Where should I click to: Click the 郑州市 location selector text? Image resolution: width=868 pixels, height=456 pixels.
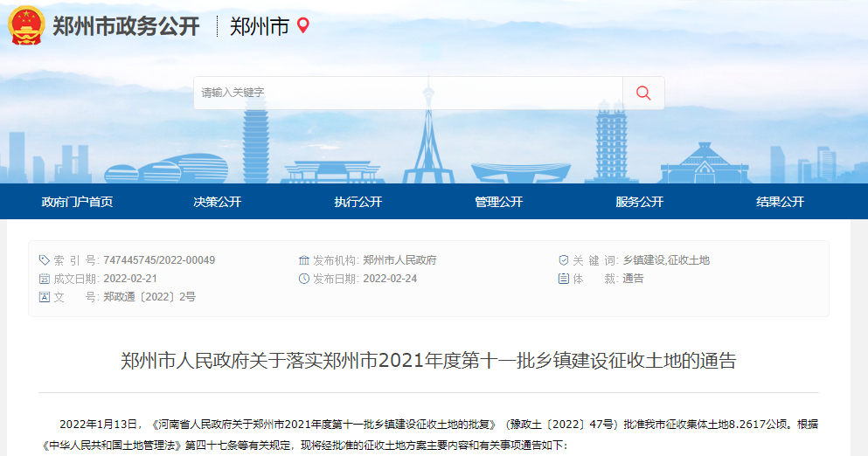(260, 26)
